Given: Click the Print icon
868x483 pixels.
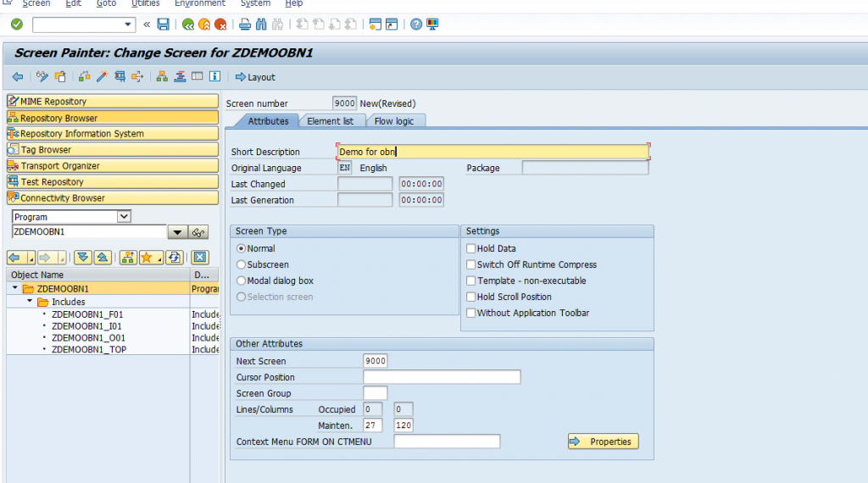Looking at the screenshot, I should coord(245,25).
